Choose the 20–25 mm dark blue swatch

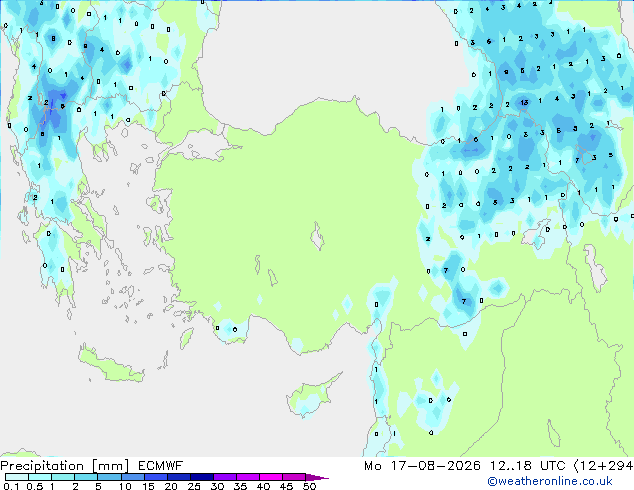pos(178,477)
